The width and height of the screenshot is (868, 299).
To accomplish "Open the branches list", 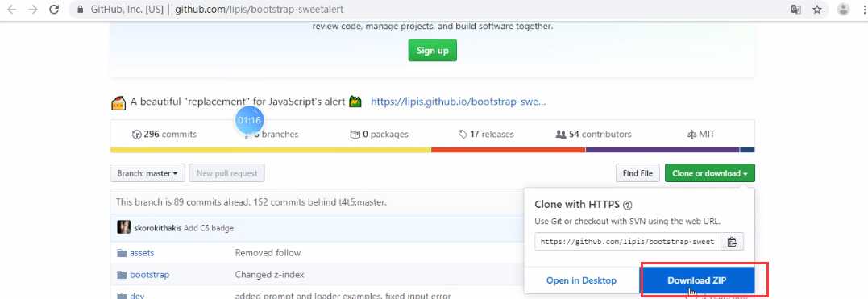I will click(272, 134).
